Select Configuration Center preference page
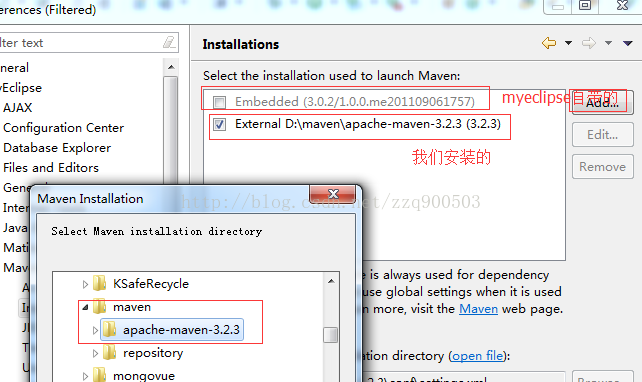The width and height of the screenshot is (642, 382). (63, 128)
